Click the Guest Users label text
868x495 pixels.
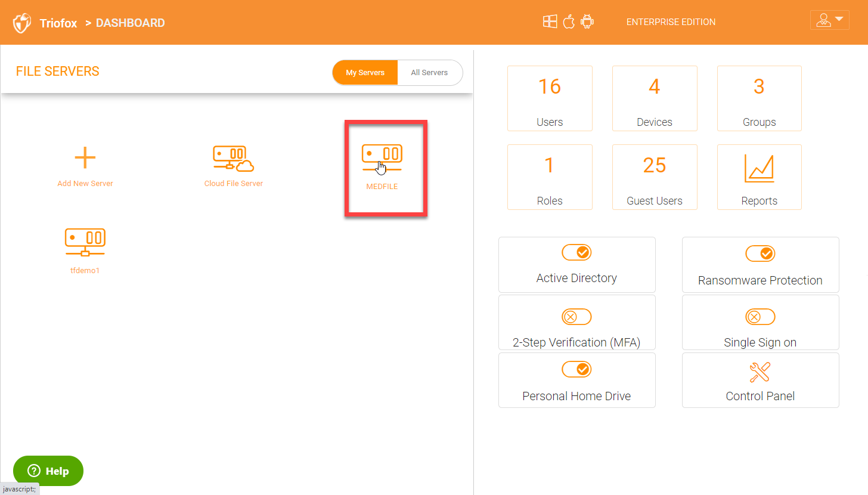click(x=655, y=201)
